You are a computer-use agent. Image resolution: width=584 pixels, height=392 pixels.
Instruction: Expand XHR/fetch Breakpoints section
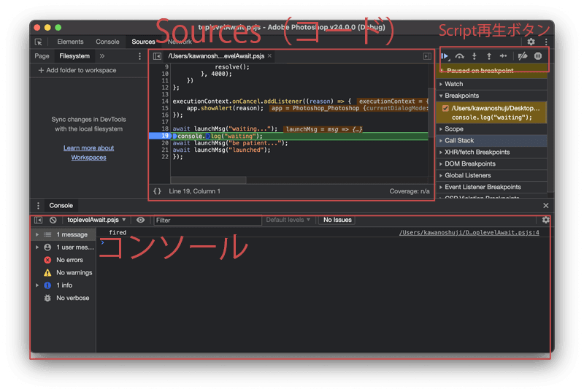point(491,153)
